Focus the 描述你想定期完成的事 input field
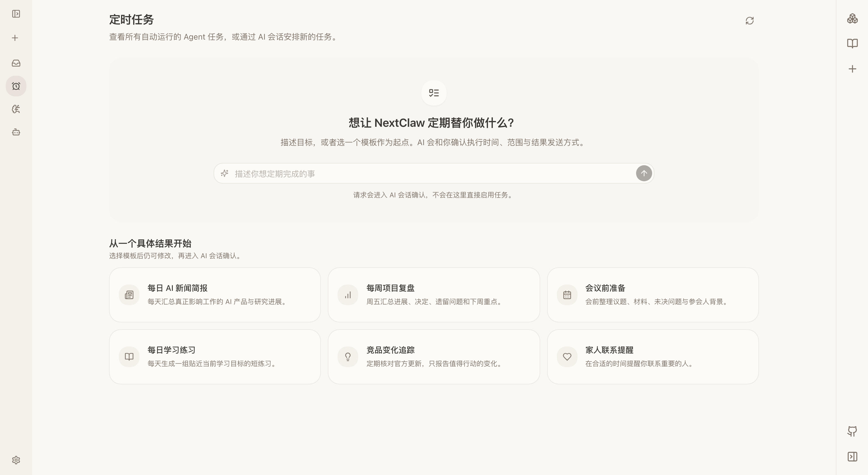The height and width of the screenshot is (475, 868). [x=433, y=174]
